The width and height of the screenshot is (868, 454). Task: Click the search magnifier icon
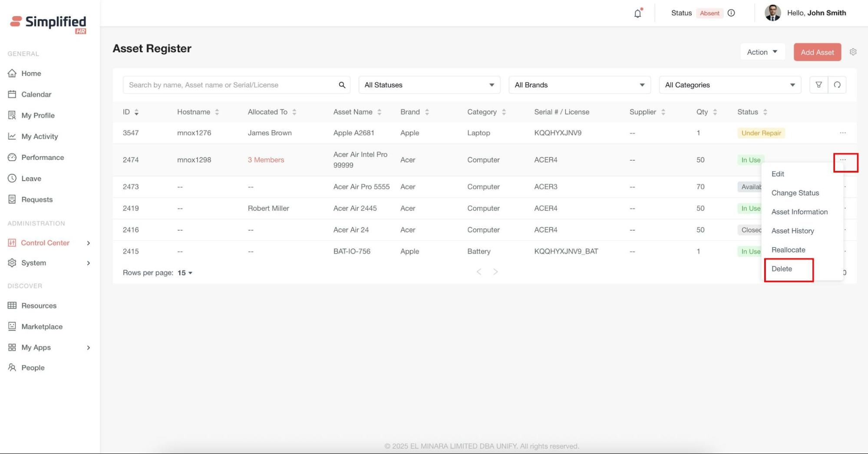click(342, 85)
